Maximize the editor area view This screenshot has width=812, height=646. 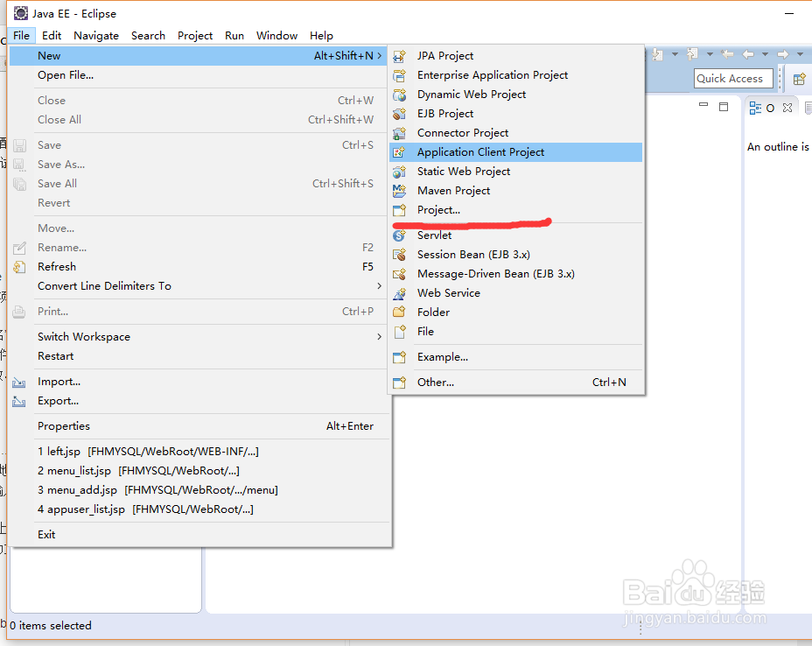(724, 106)
